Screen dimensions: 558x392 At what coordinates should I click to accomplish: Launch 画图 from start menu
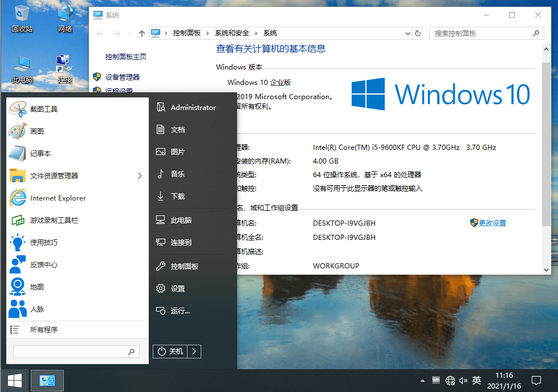[x=77, y=131]
